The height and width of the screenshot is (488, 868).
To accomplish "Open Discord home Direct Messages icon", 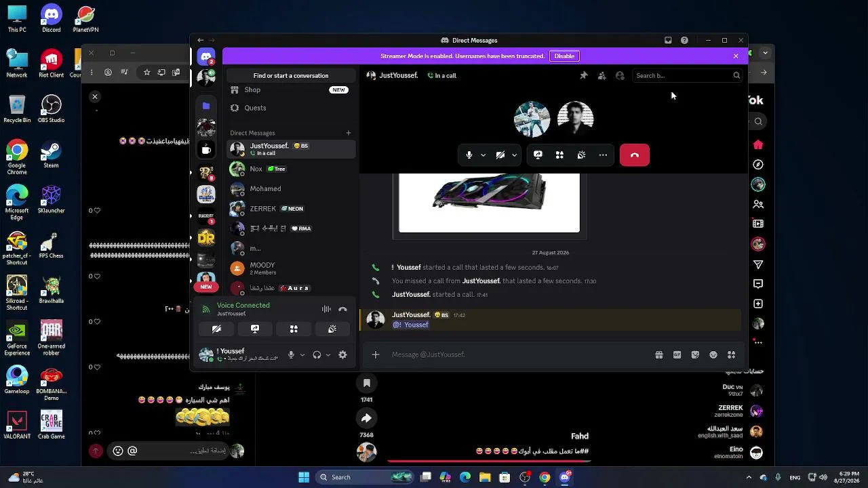I will [206, 56].
